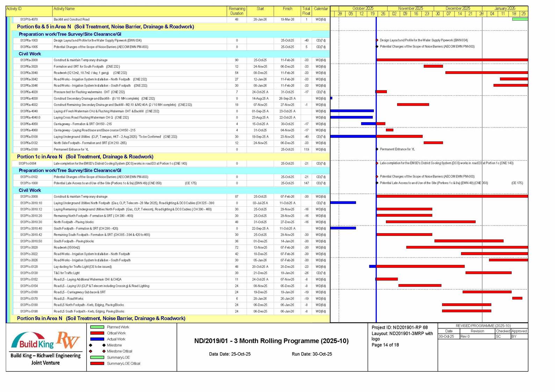
Task: Click the red bar for S13P1c-3010.30 Paving blocks
Action: [430, 222]
